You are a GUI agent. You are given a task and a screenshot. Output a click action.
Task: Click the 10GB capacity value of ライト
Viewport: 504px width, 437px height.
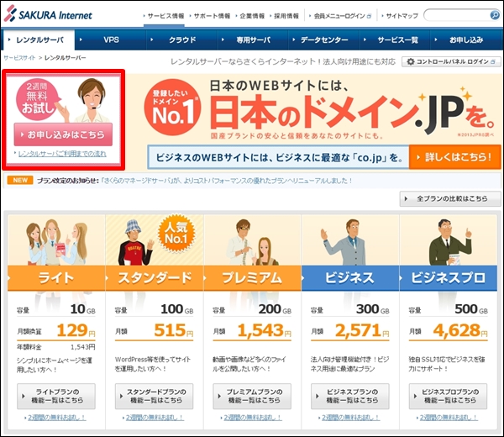point(83,309)
